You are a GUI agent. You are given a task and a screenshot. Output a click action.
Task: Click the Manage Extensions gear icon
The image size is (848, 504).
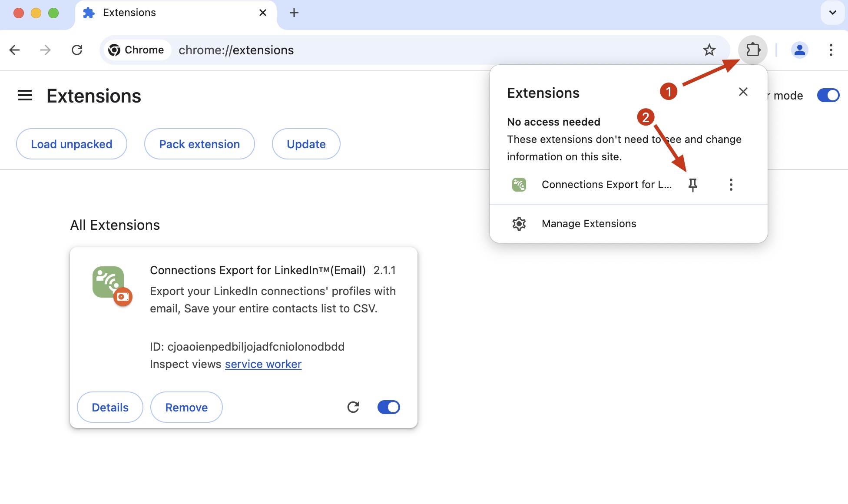519,224
